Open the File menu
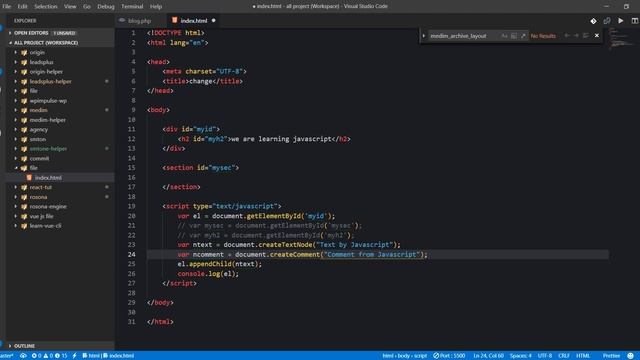Screen dimensions: 640x360 [x=7, y=7]
